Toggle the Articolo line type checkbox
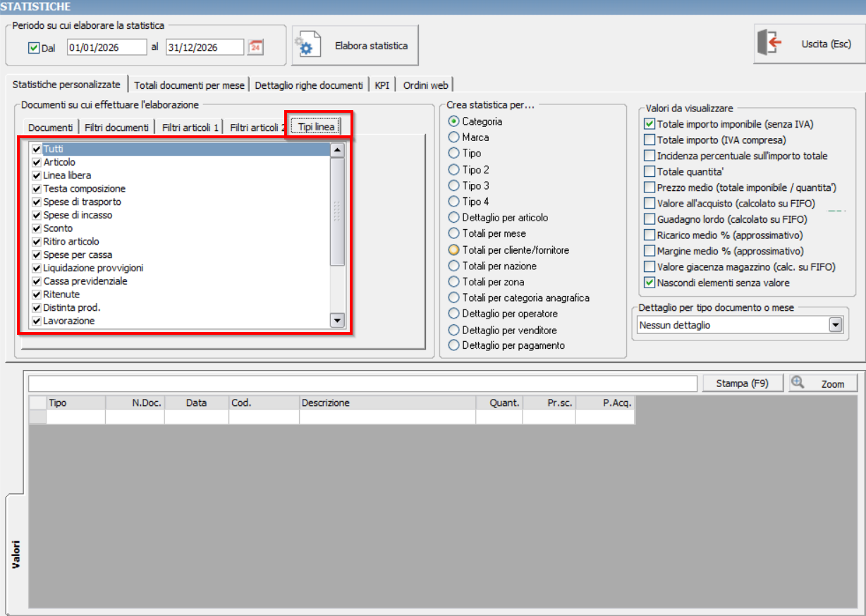Viewport: 866px width, 616px height. coord(37,162)
